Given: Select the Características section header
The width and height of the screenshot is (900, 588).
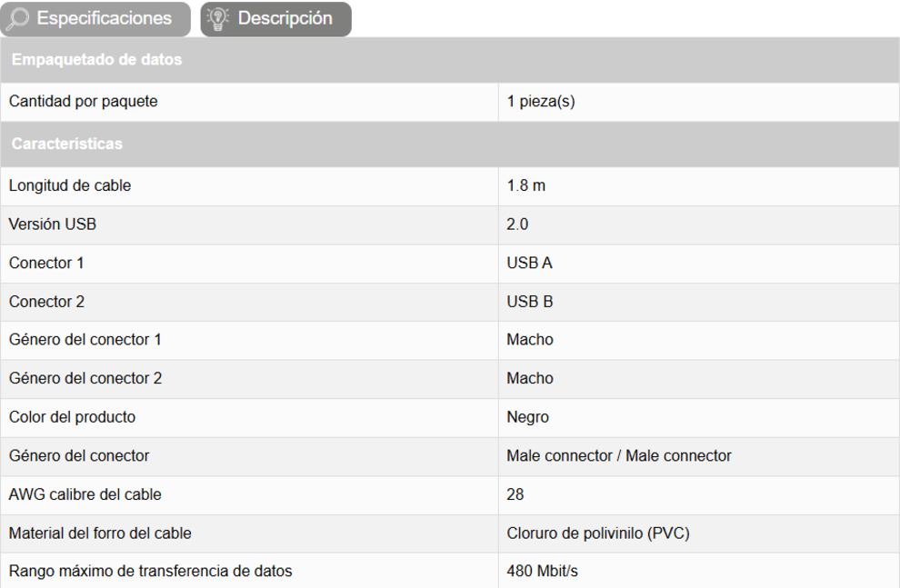Looking at the screenshot, I should pos(67,144).
